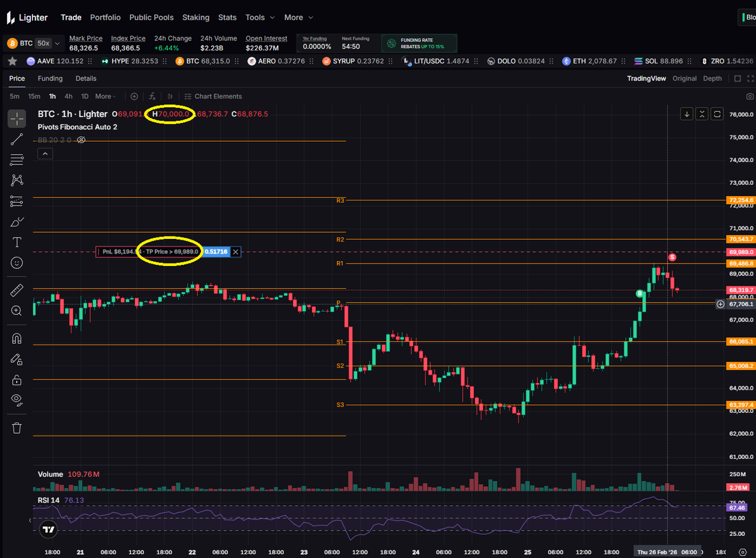Click the plus button at price 67,706.1
This screenshot has width=756, height=558.
720,304
